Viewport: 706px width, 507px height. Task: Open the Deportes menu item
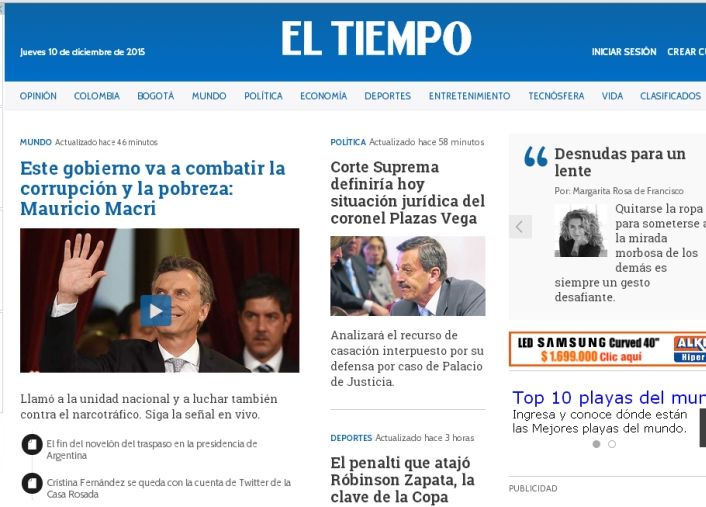click(388, 96)
